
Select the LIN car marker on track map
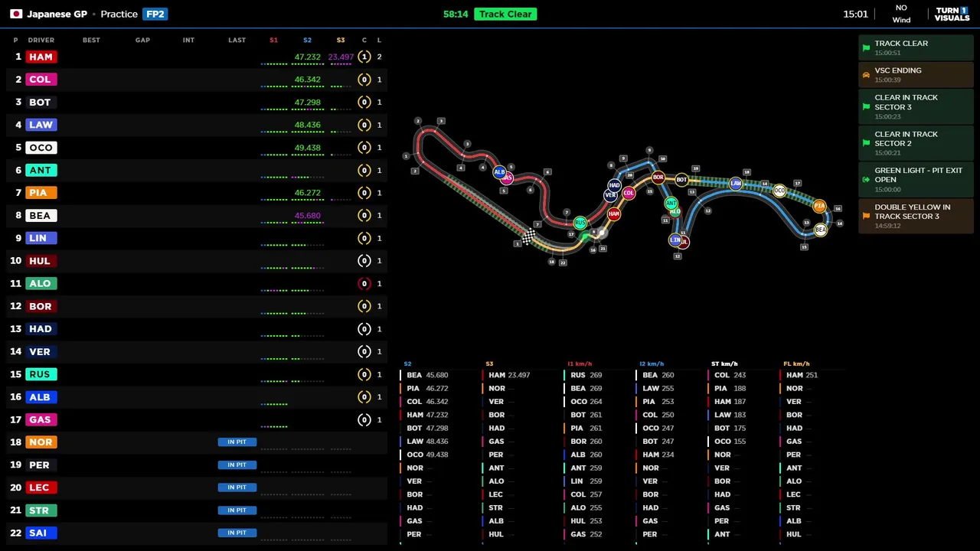[x=675, y=240]
